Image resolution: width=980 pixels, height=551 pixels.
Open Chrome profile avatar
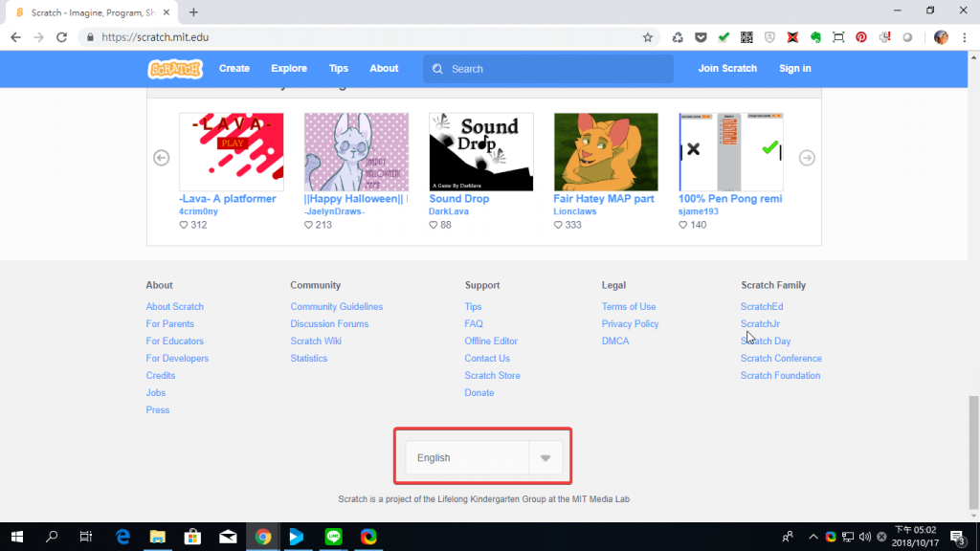click(941, 37)
